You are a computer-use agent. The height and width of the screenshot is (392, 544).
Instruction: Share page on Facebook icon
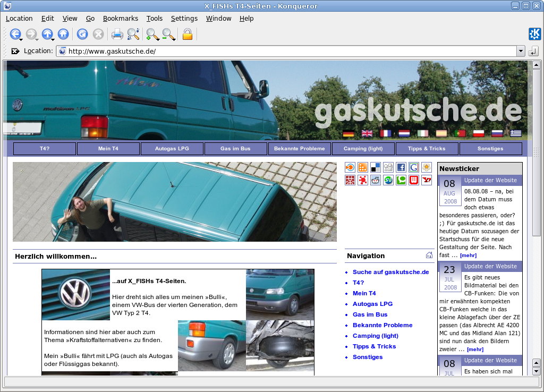click(401, 167)
